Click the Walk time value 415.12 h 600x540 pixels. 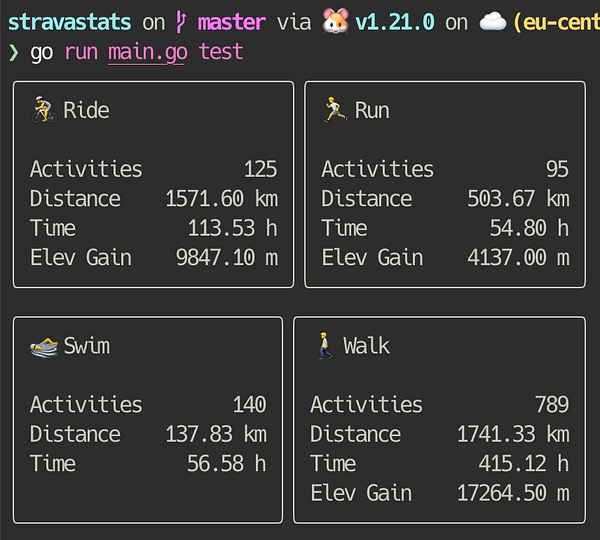526,464
